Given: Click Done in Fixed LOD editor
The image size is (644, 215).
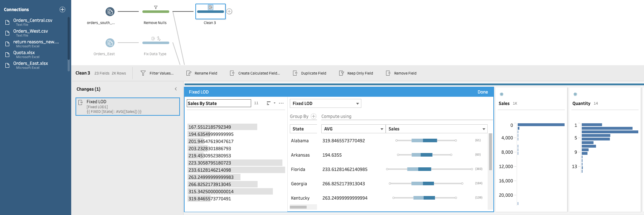Looking at the screenshot, I should click(483, 92).
